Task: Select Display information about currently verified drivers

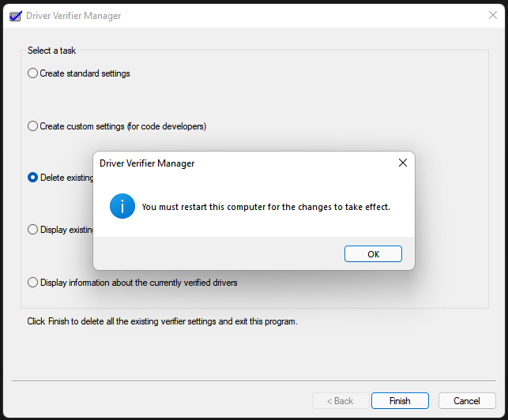Action: (x=32, y=282)
